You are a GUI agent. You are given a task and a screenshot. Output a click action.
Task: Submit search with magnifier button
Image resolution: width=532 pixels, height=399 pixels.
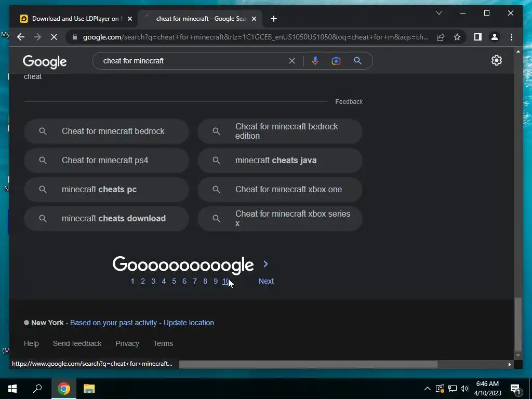[x=357, y=61]
